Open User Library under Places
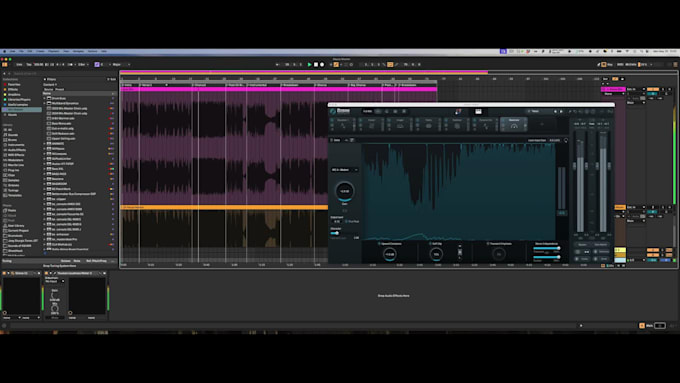The height and width of the screenshot is (383, 680). (x=16, y=226)
